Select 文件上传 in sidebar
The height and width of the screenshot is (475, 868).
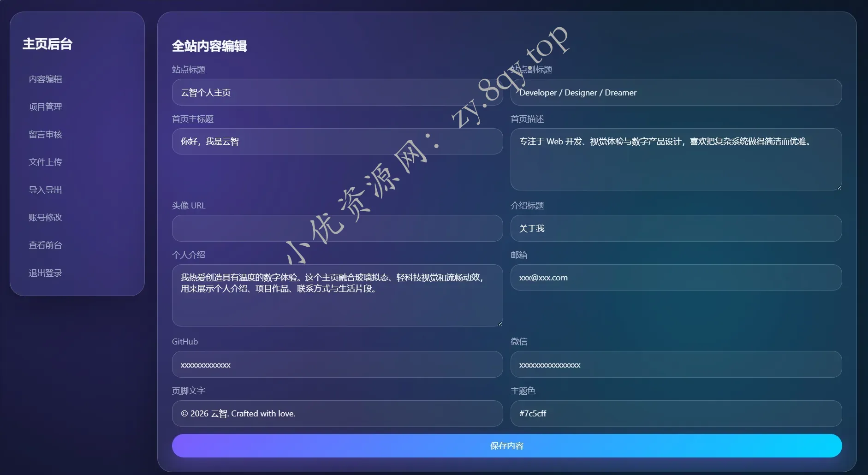point(45,162)
